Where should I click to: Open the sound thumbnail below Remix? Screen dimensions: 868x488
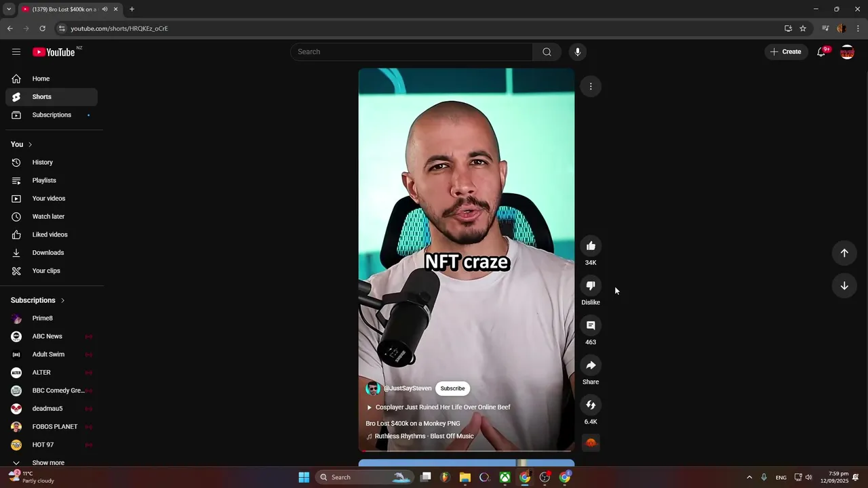click(x=591, y=443)
